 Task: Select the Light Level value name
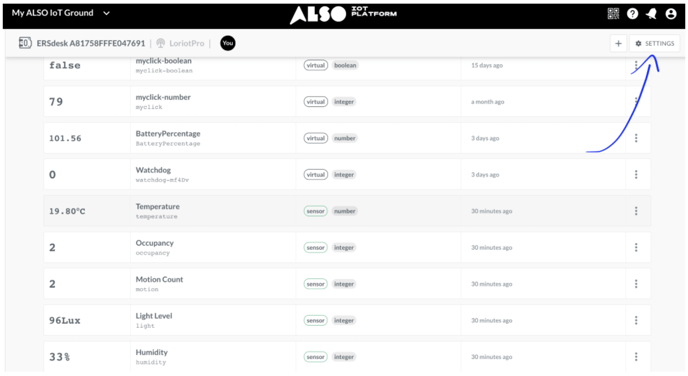(154, 315)
